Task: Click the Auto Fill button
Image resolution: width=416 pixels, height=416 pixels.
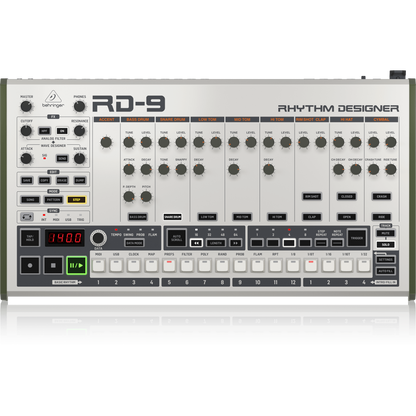Action: tap(386, 271)
